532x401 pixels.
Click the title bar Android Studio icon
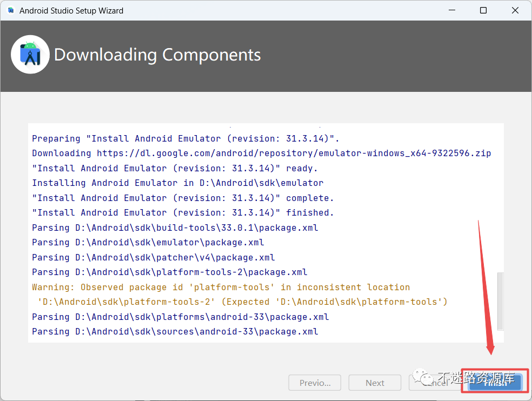11,10
